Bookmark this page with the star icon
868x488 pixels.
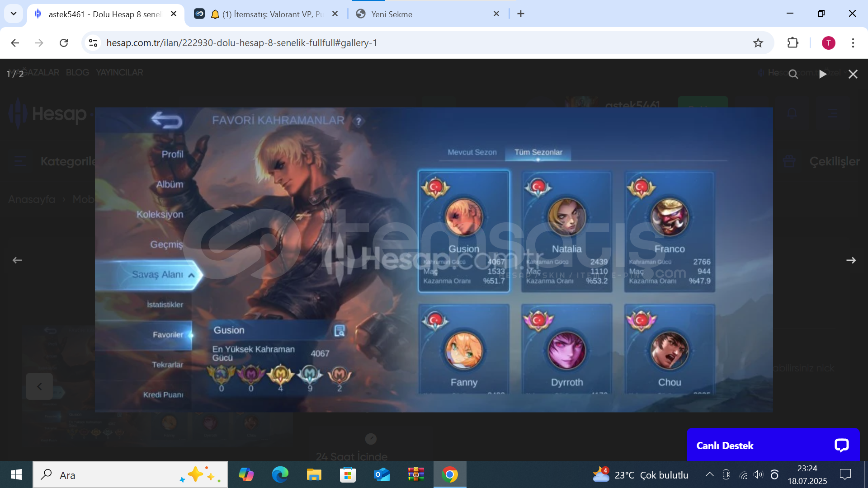(x=758, y=43)
